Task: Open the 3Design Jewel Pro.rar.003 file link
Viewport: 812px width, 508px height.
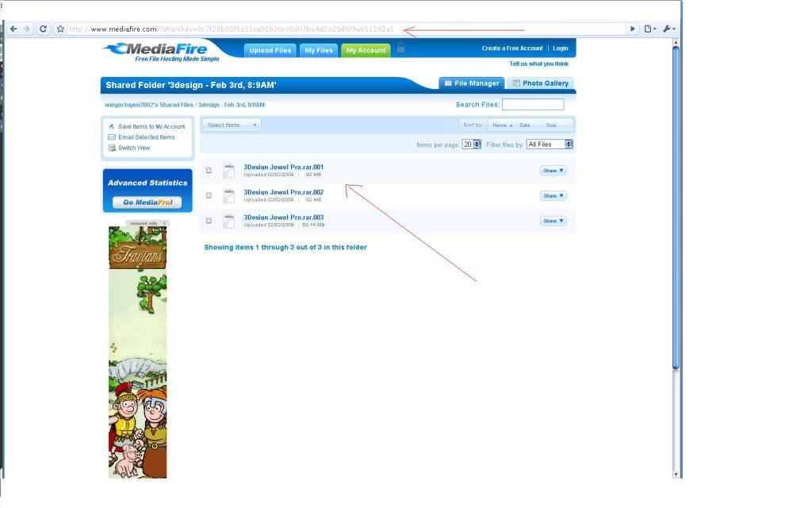Action: click(283, 217)
